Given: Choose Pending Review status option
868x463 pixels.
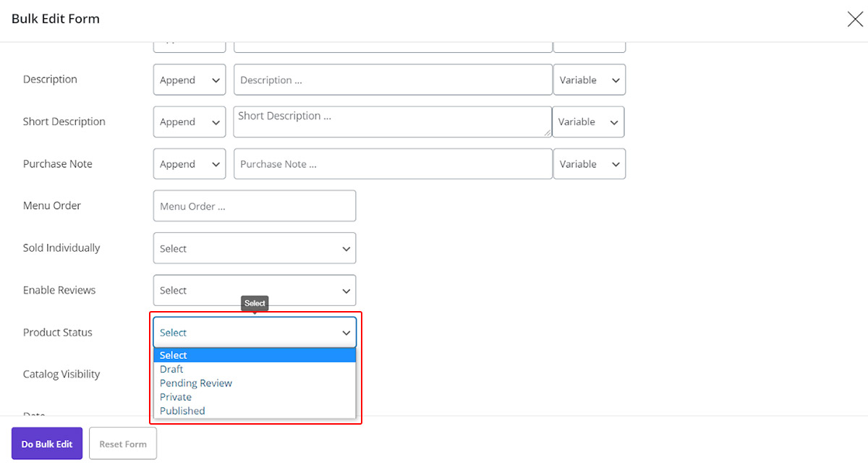Looking at the screenshot, I should pyautogui.click(x=196, y=383).
